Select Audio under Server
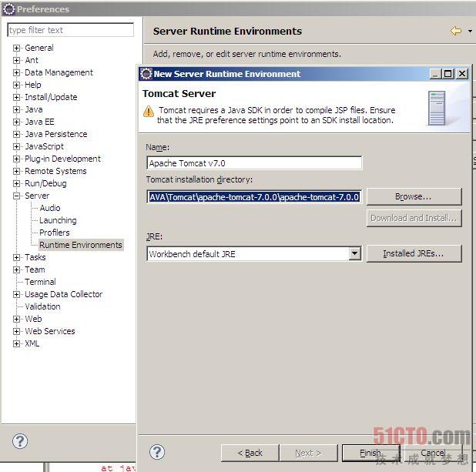The height and width of the screenshot is (472, 476). [x=50, y=208]
